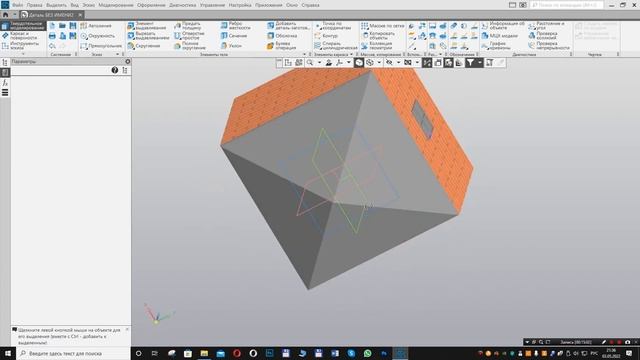Click the print icon in System panel

(52, 36)
